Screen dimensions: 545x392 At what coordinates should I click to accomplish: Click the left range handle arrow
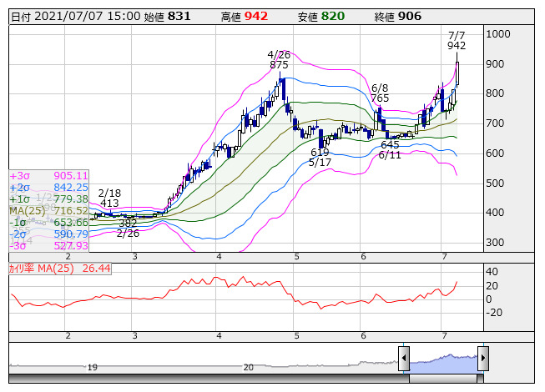click(x=405, y=360)
